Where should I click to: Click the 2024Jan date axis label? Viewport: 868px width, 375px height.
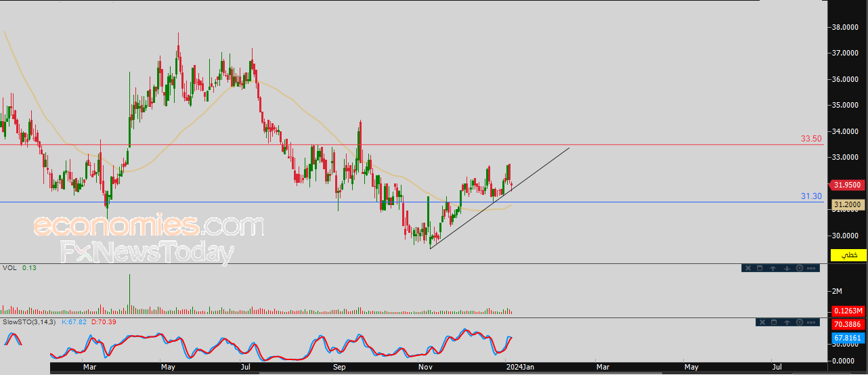coord(521,367)
